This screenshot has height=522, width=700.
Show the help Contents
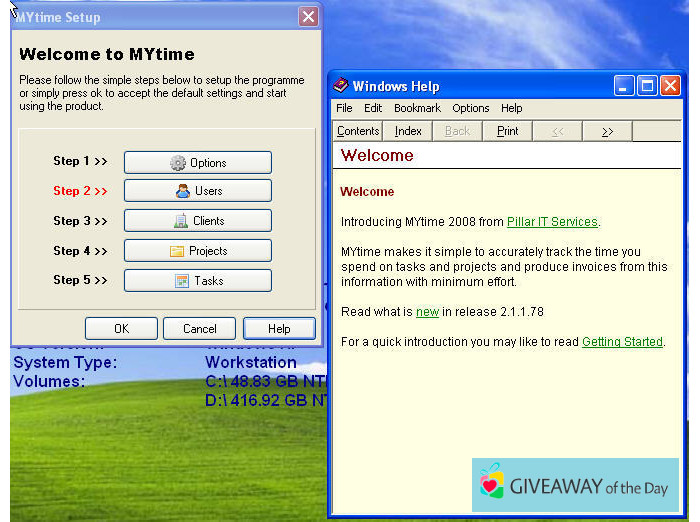tap(358, 131)
